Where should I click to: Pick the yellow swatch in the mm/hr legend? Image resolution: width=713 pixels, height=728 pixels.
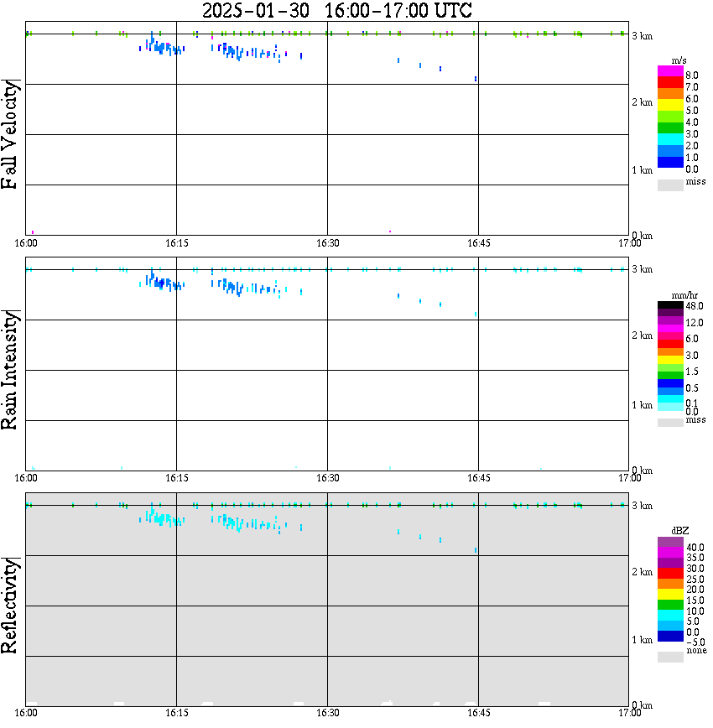tap(670, 360)
